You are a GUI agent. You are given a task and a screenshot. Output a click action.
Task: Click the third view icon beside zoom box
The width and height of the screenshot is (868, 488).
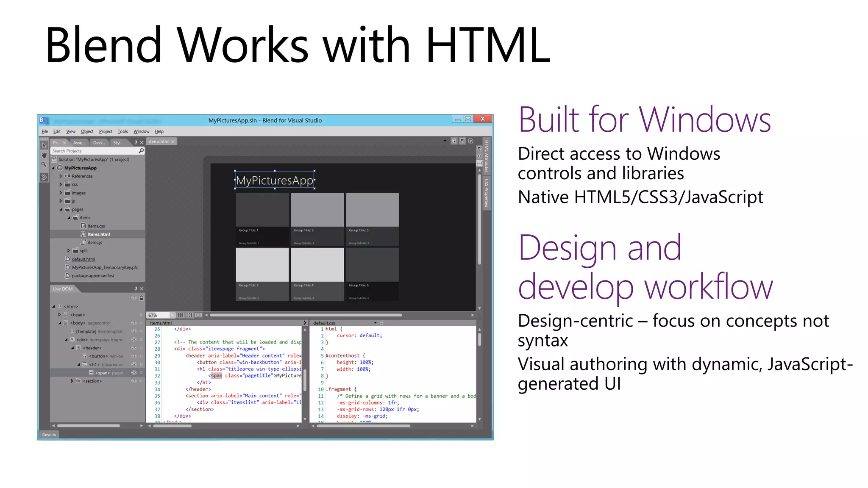coord(198,315)
